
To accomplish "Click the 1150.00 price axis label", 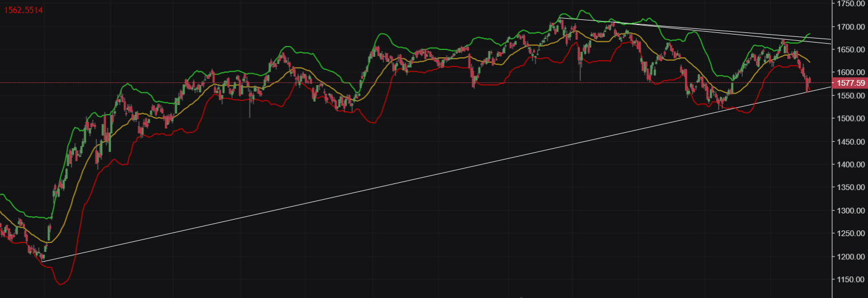I will pos(852,279).
